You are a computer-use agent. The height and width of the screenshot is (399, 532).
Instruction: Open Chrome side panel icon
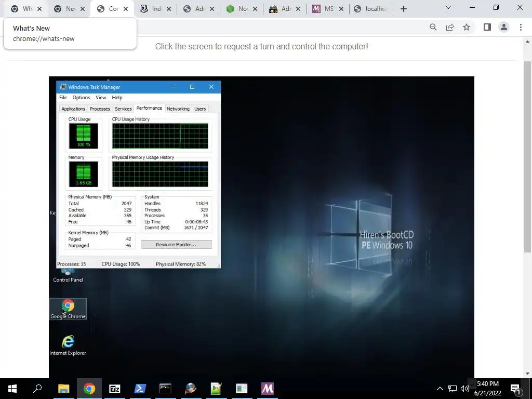(487, 27)
